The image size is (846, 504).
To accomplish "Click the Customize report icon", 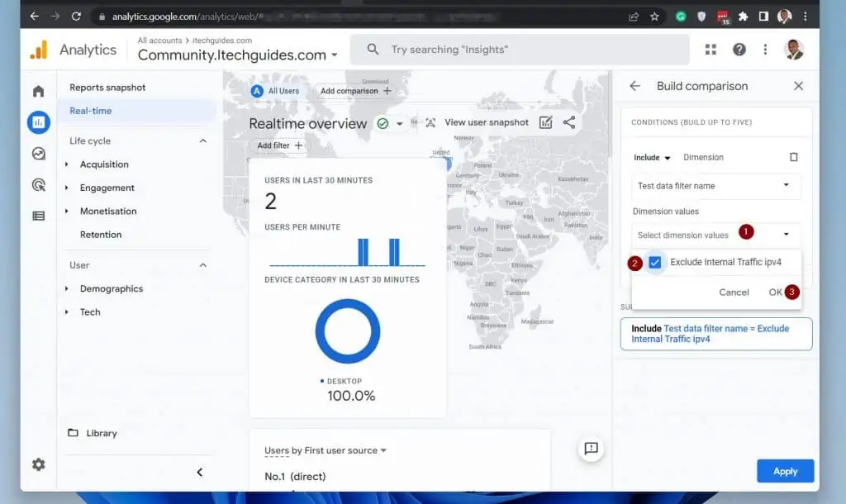I will click(x=545, y=122).
